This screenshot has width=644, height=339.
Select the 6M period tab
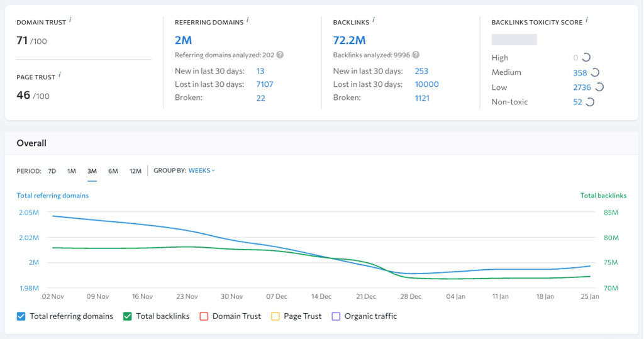pyautogui.click(x=113, y=171)
